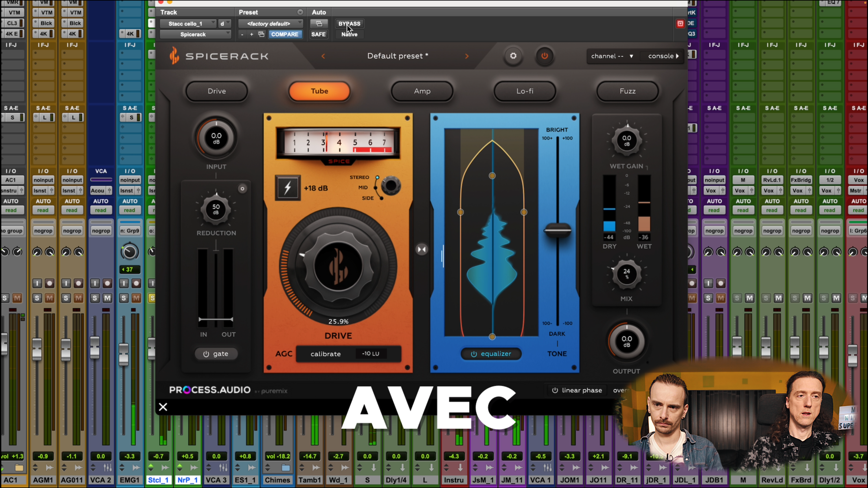This screenshot has height=488, width=868.
Task: Click the Spicerack power icon
Action: (544, 56)
